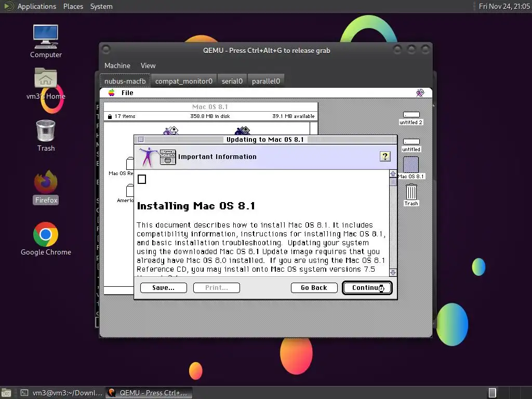Click the Save... button

click(163, 288)
